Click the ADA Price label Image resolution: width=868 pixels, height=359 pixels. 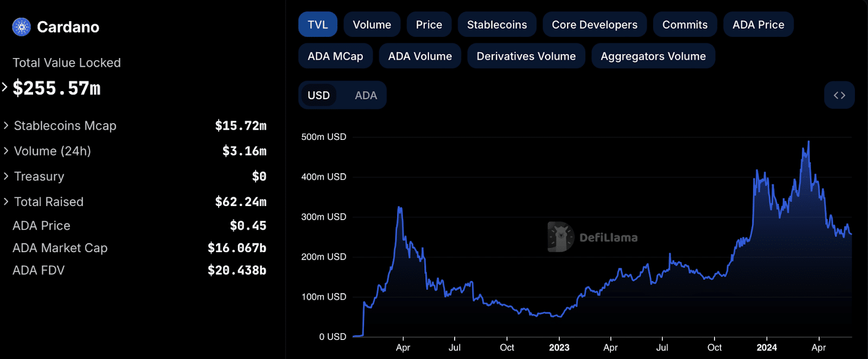click(x=41, y=226)
